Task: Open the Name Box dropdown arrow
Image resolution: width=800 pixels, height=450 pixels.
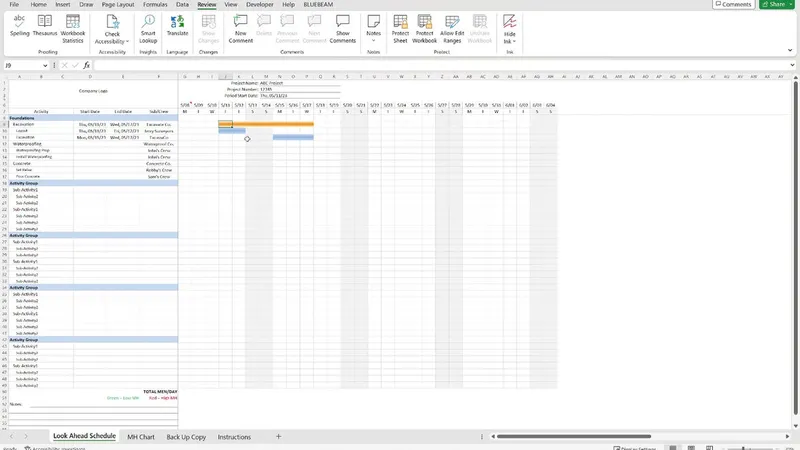Action: (45, 65)
